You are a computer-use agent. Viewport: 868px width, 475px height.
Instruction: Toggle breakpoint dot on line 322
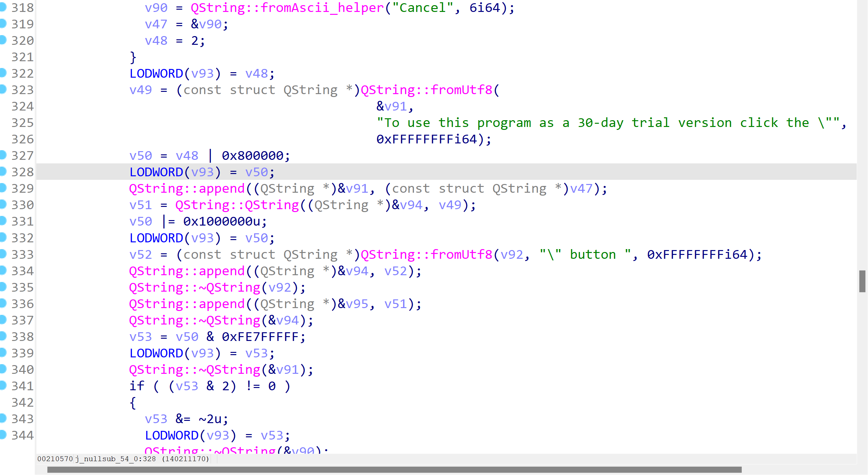point(3,73)
